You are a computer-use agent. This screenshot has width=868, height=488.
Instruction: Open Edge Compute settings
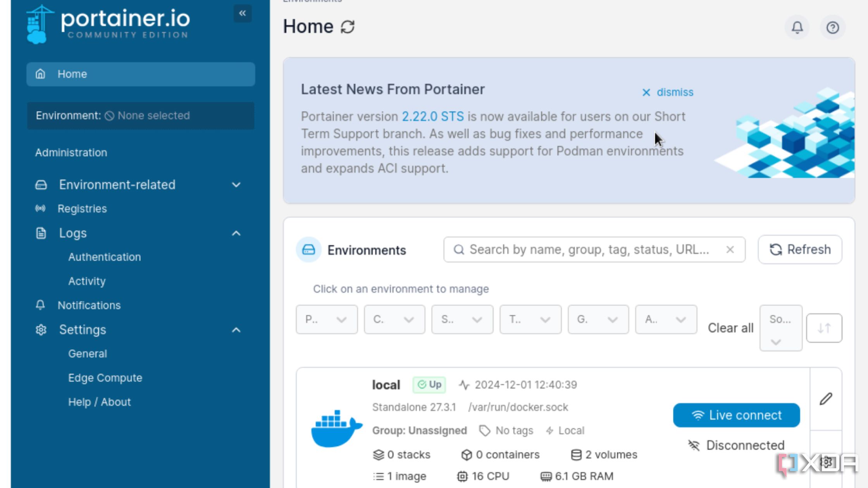(105, 378)
